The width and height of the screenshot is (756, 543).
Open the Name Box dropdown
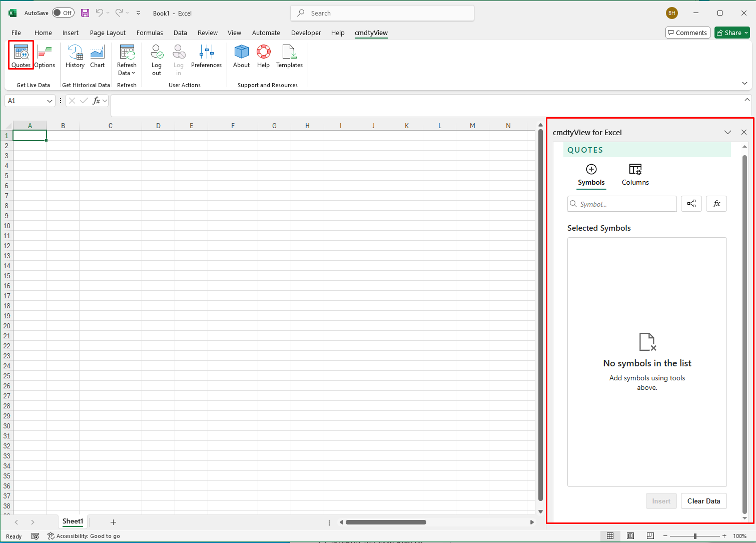click(x=50, y=101)
